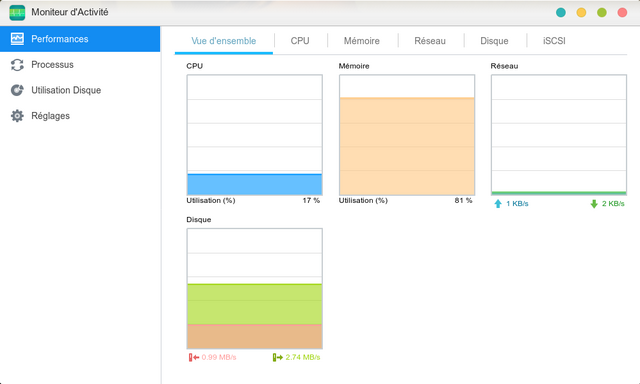Close the window with red button

[622, 12]
